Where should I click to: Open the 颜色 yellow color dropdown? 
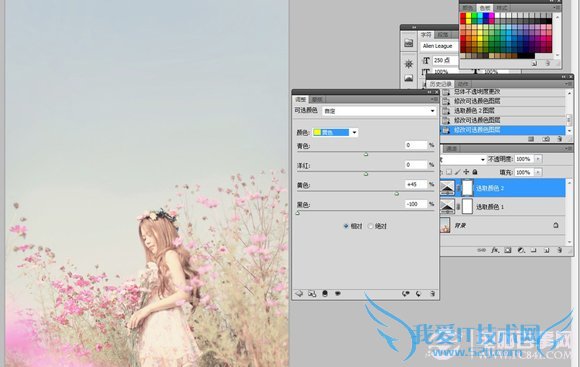click(335, 132)
